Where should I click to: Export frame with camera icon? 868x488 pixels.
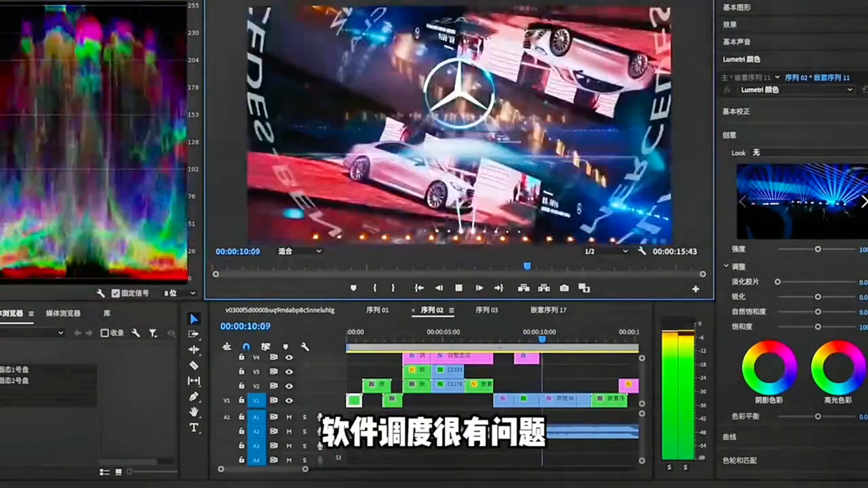click(564, 288)
